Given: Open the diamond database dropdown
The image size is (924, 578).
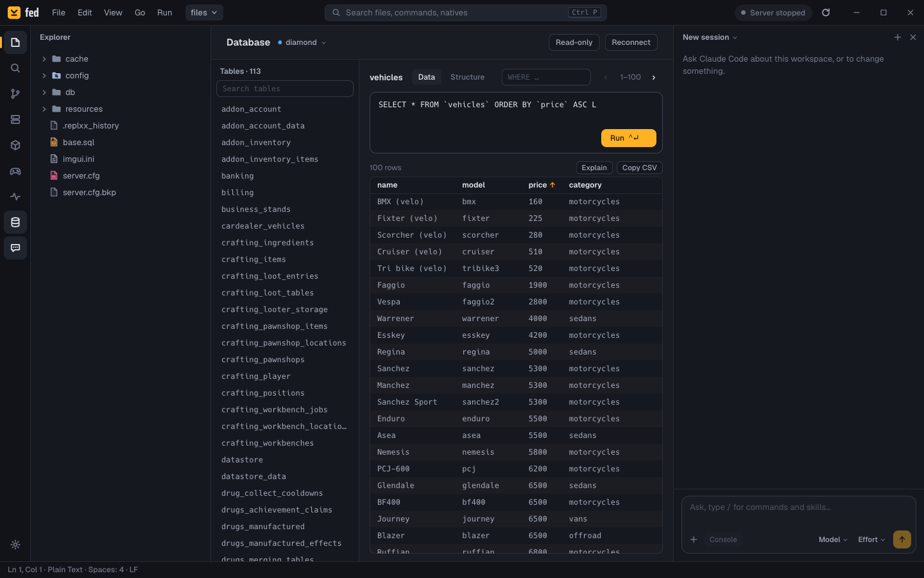Looking at the screenshot, I should [x=302, y=42].
